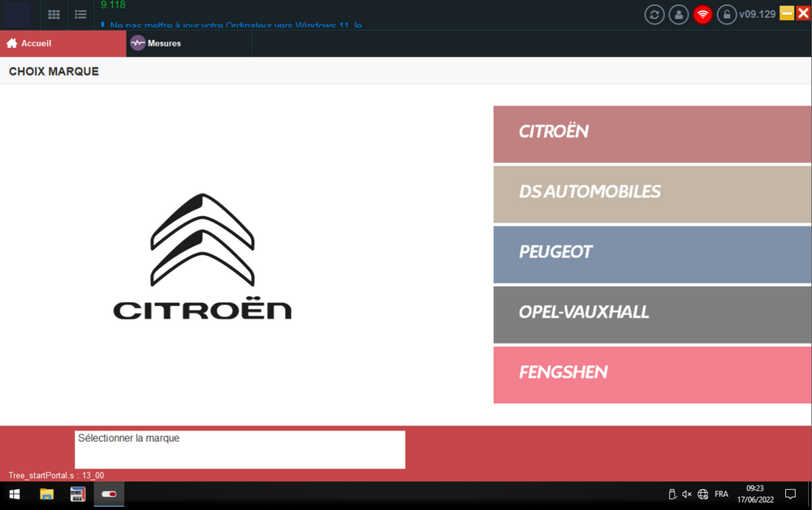812x510 pixels.
Task: Open the notification center in system tray
Action: [x=790, y=494]
